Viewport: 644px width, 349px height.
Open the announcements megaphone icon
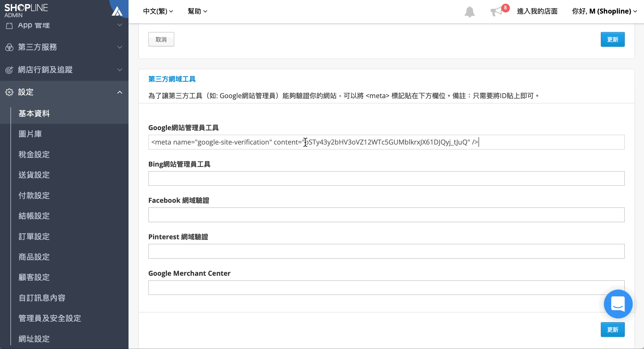[x=497, y=12]
